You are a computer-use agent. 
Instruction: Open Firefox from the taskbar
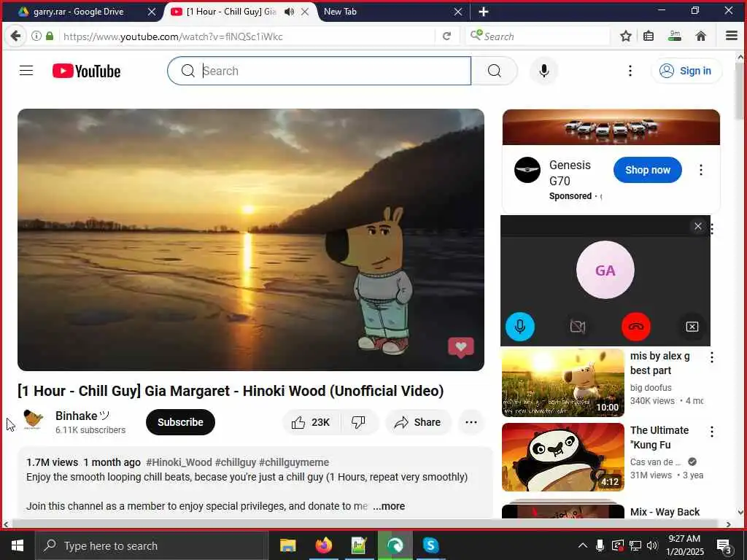coord(323,545)
